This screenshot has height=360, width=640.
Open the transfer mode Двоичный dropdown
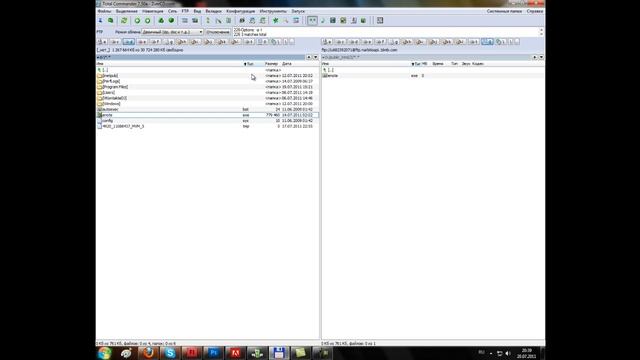pyautogui.click(x=172, y=32)
